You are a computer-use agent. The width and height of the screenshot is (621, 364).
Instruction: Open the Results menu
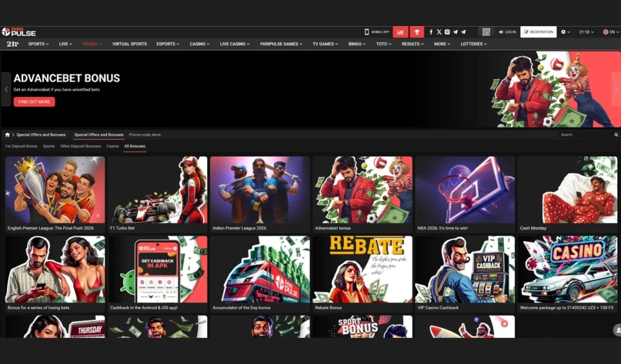412,44
